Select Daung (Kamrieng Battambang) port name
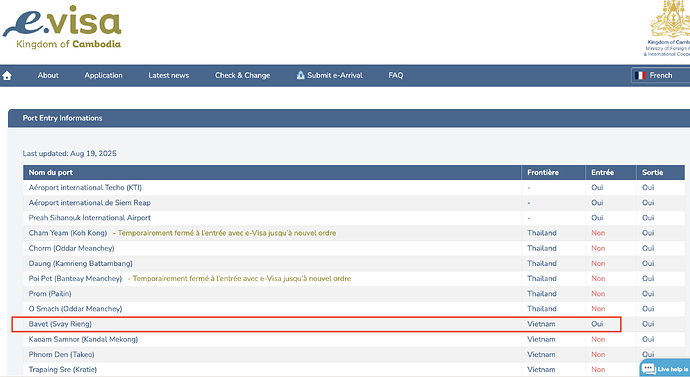 click(81, 264)
